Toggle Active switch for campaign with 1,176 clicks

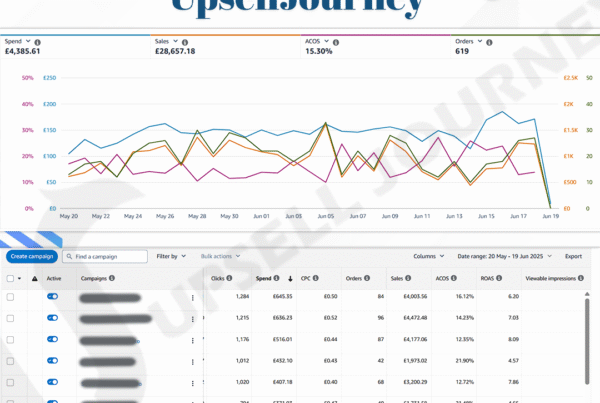click(52, 339)
